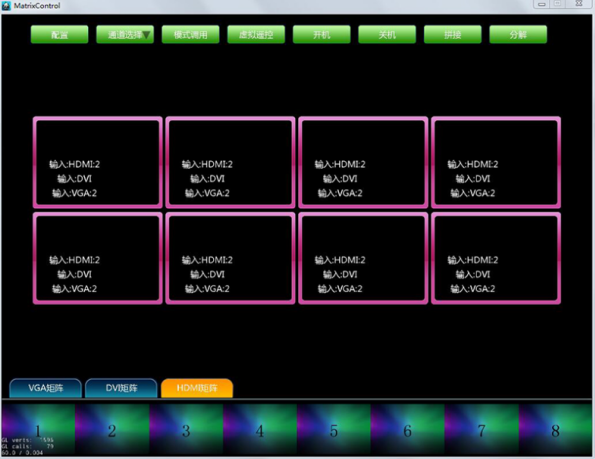Image resolution: width=595 pixels, height=459 pixels.
Task: Select the top-left display screen panel
Action: (98, 162)
